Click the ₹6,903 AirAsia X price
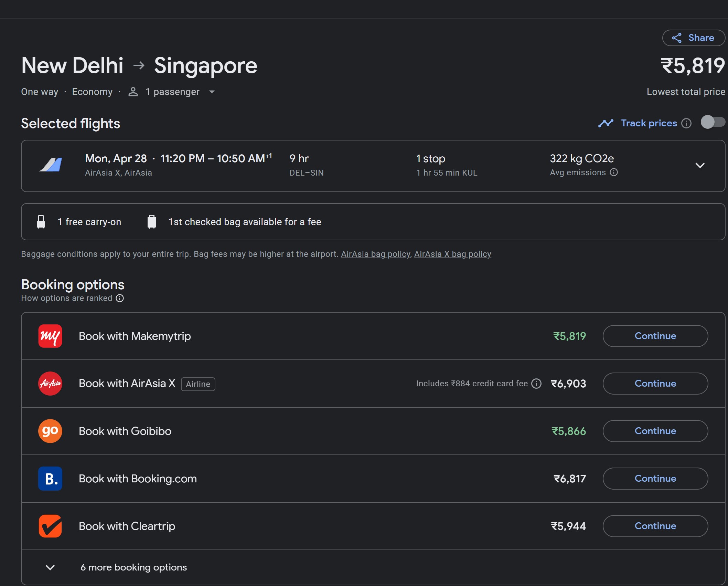This screenshot has width=728, height=586. pos(568,384)
